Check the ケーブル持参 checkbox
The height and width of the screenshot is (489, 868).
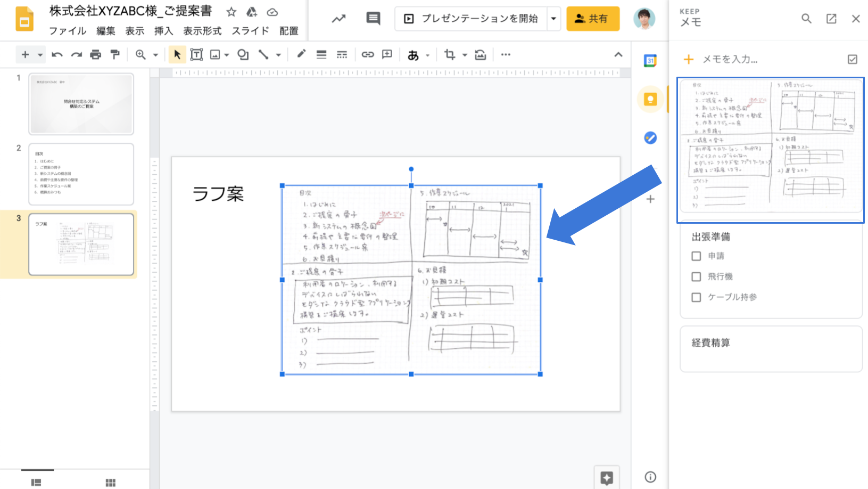(696, 297)
